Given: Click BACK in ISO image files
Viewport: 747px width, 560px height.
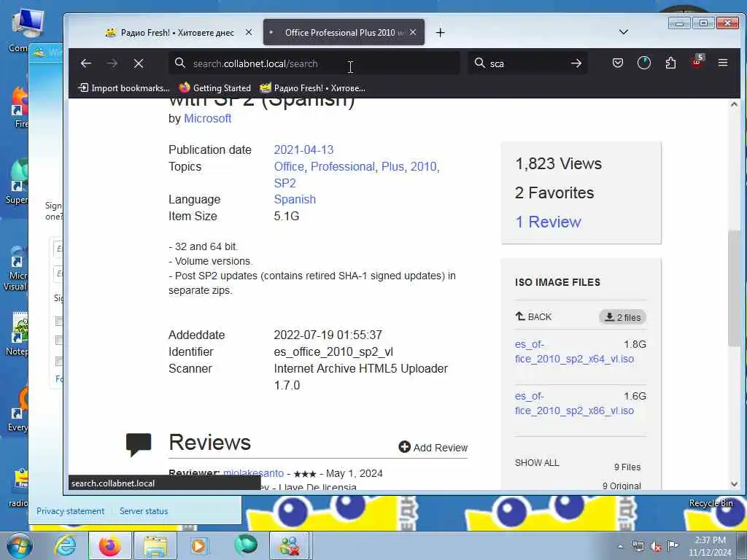Looking at the screenshot, I should [533, 316].
